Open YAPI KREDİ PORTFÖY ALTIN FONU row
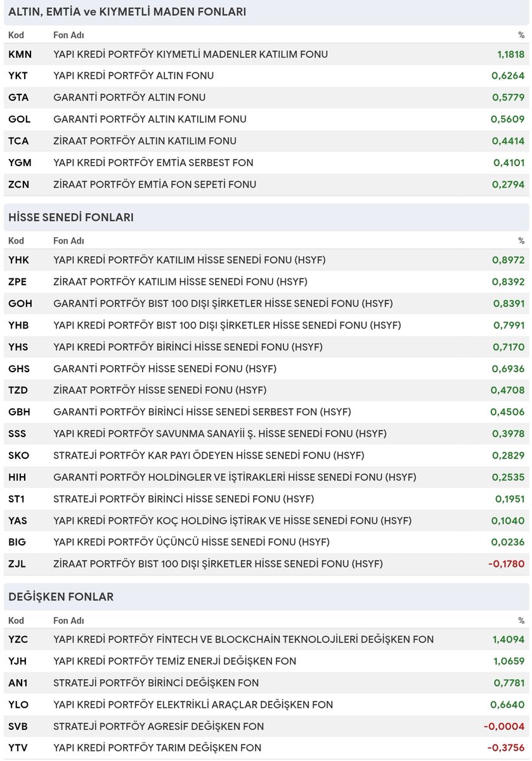The image size is (532, 761). [266, 76]
